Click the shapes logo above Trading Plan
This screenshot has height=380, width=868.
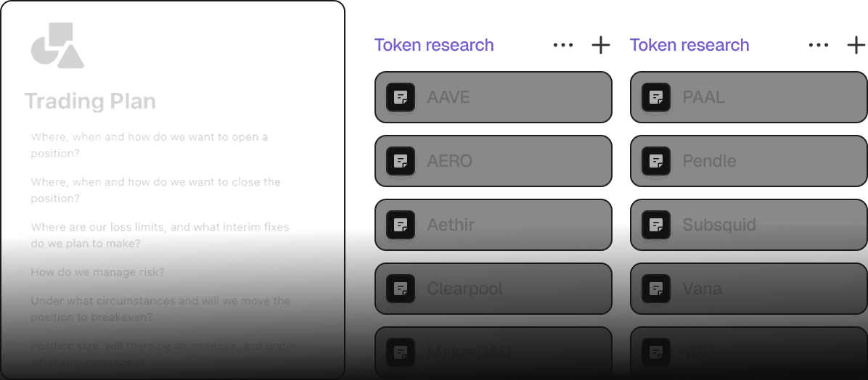click(57, 45)
